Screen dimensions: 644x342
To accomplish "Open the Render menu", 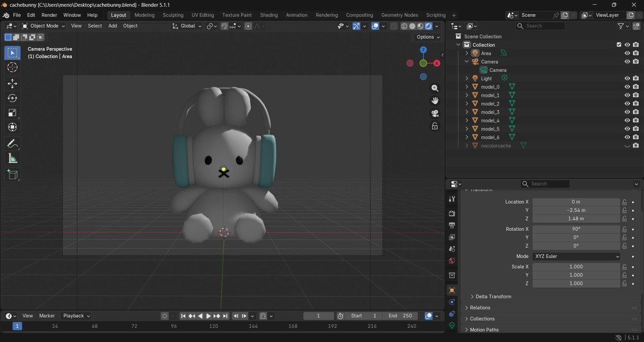I will tap(49, 15).
